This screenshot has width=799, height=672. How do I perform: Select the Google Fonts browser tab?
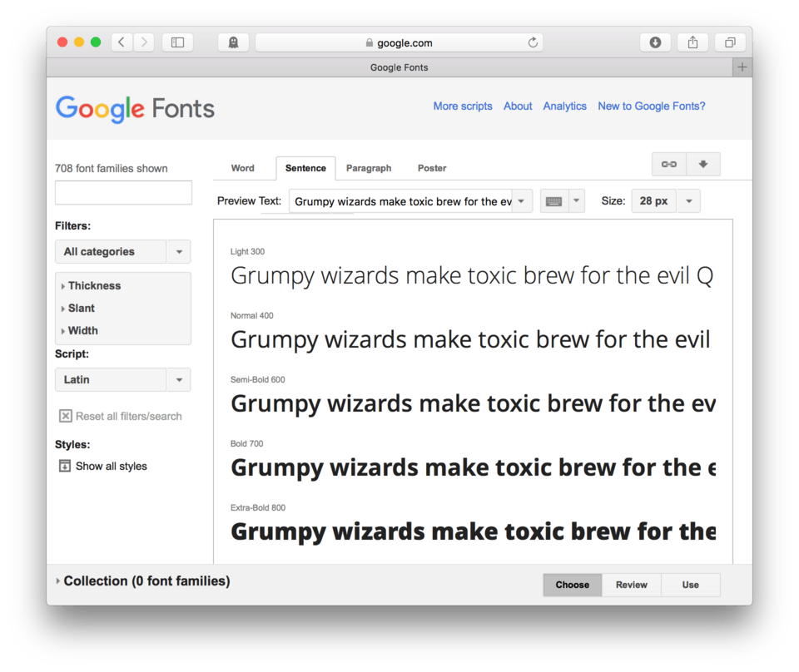click(x=399, y=67)
